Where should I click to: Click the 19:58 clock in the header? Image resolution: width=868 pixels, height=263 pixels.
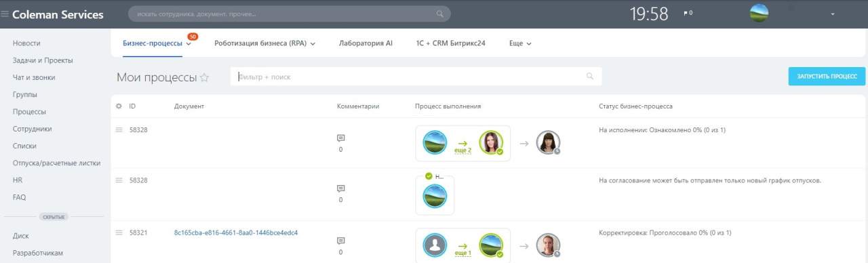(649, 14)
